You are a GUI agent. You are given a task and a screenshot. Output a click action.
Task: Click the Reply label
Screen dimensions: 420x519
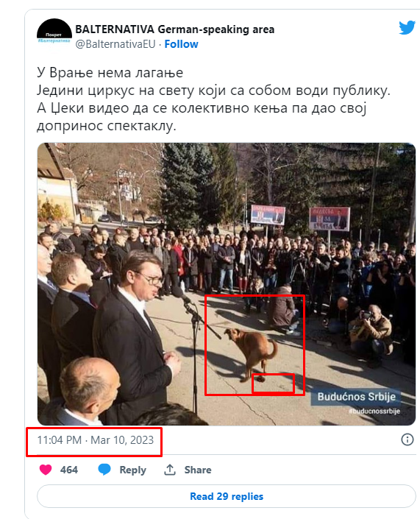click(132, 470)
